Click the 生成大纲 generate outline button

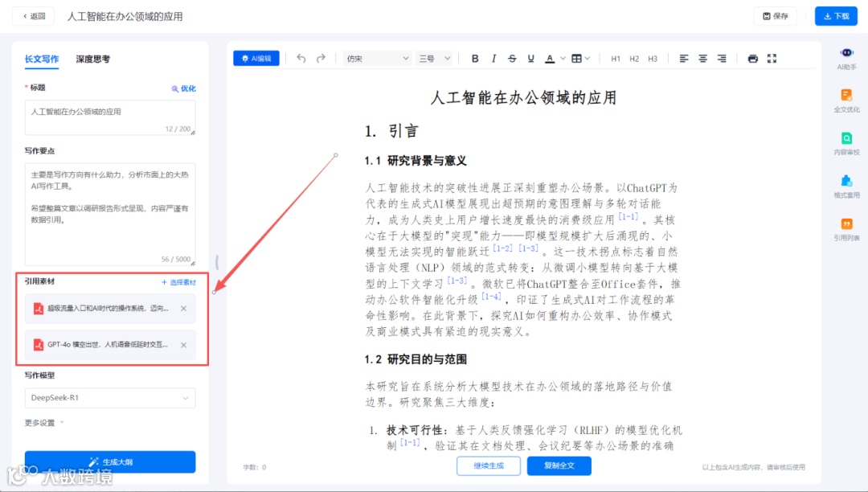tap(110, 461)
